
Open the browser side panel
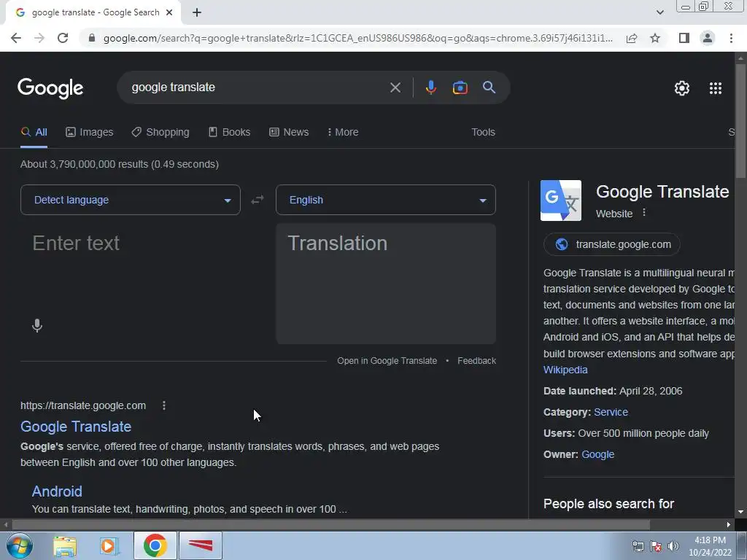click(684, 38)
